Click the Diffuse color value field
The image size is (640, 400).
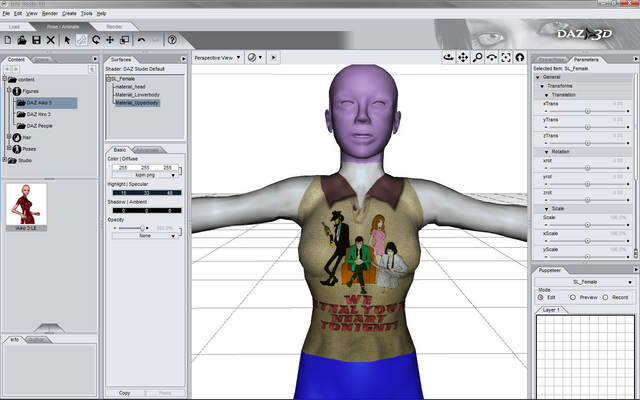pyautogui.click(x=145, y=168)
